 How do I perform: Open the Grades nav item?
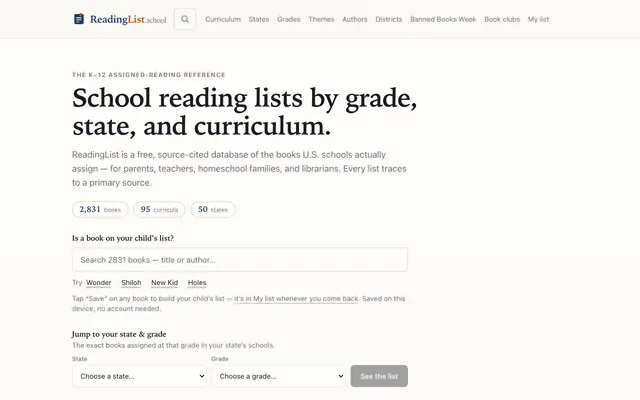click(289, 19)
